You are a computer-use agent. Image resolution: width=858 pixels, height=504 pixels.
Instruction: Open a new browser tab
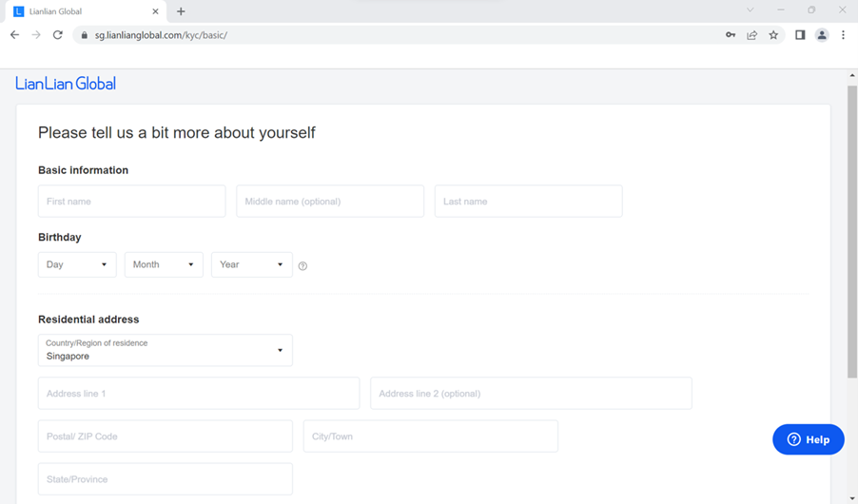181,11
